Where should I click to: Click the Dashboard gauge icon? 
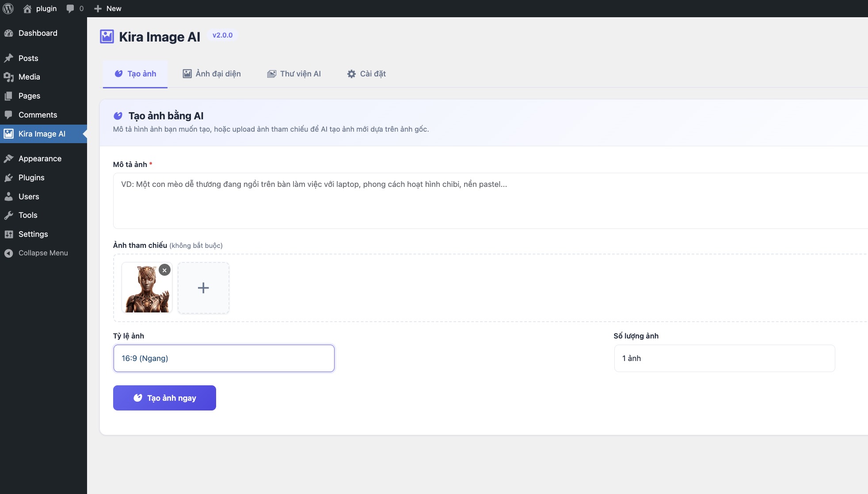(8, 33)
